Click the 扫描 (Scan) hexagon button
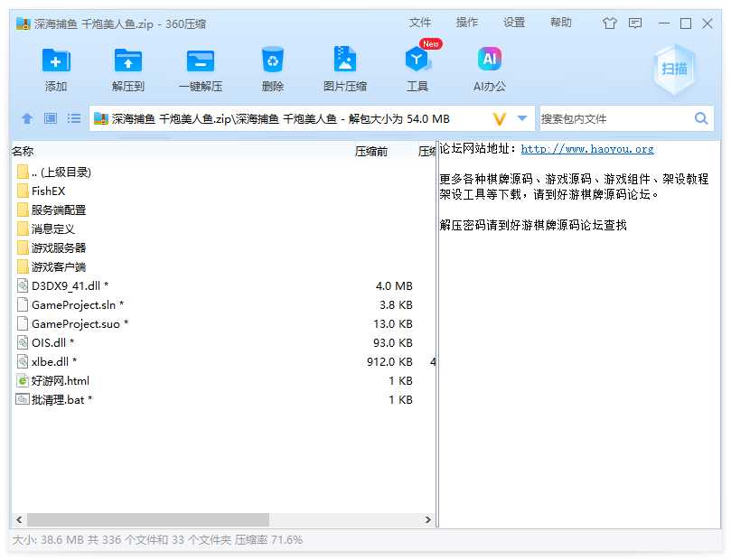Viewport: 731px width, 560px height. [674, 69]
